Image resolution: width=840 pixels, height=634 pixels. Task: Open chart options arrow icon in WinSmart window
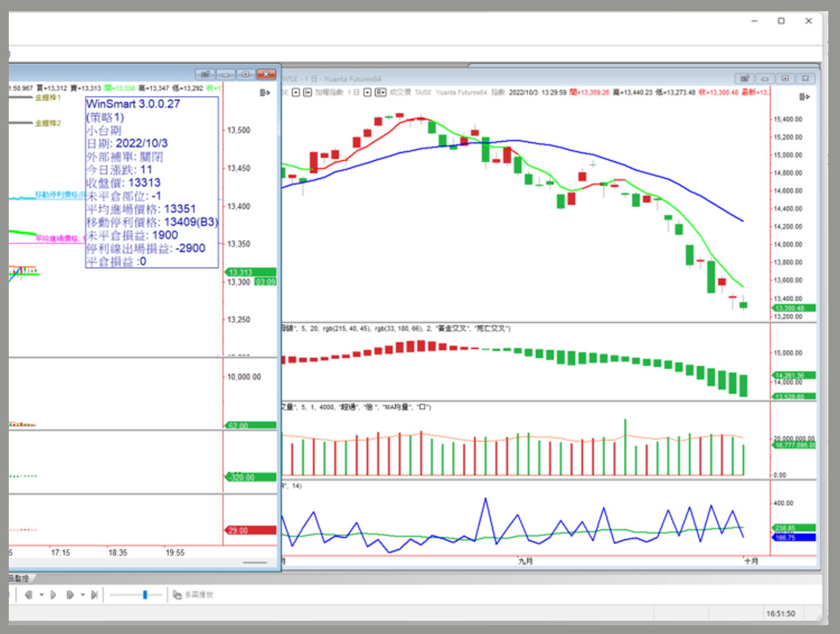(264, 93)
